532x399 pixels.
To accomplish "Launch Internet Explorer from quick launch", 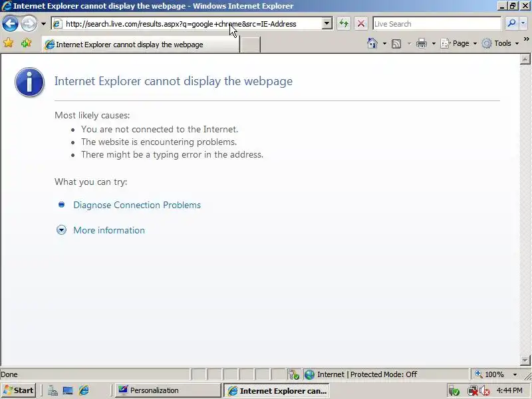I will (84, 390).
